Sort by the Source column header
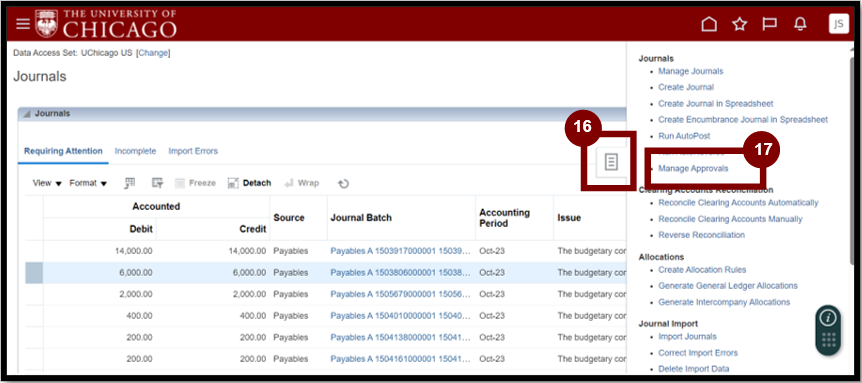The width and height of the screenshot is (862, 383). click(289, 218)
